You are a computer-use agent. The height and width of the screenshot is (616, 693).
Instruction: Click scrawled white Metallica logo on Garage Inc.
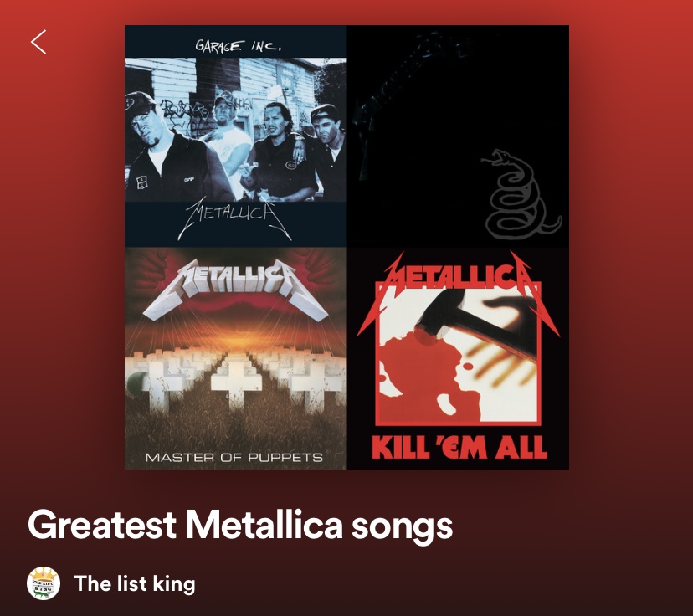pos(234,218)
